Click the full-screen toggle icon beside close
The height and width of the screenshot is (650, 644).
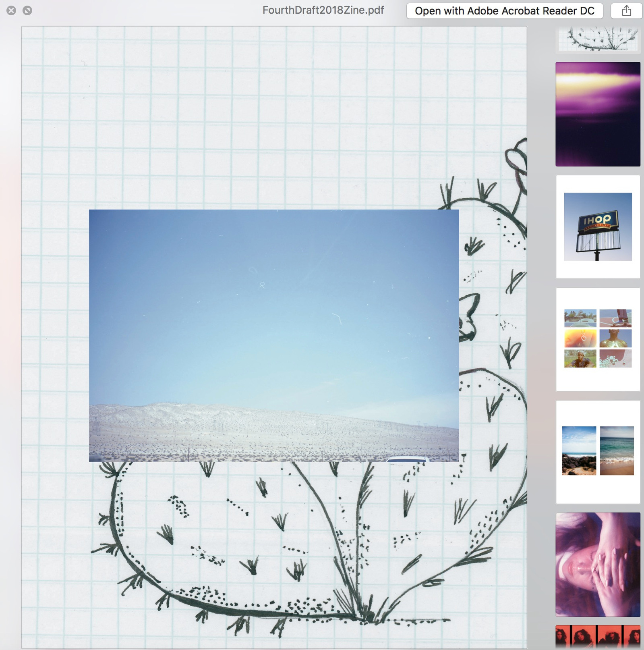click(27, 10)
